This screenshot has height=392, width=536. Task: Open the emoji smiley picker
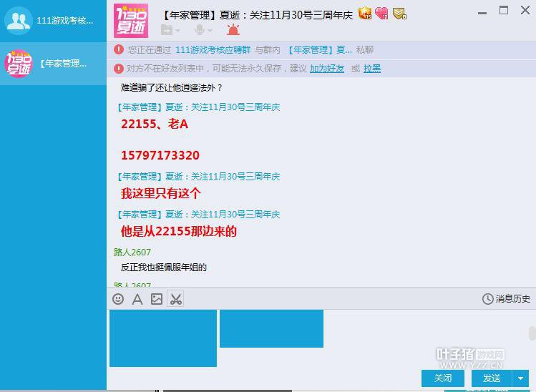tap(118, 299)
